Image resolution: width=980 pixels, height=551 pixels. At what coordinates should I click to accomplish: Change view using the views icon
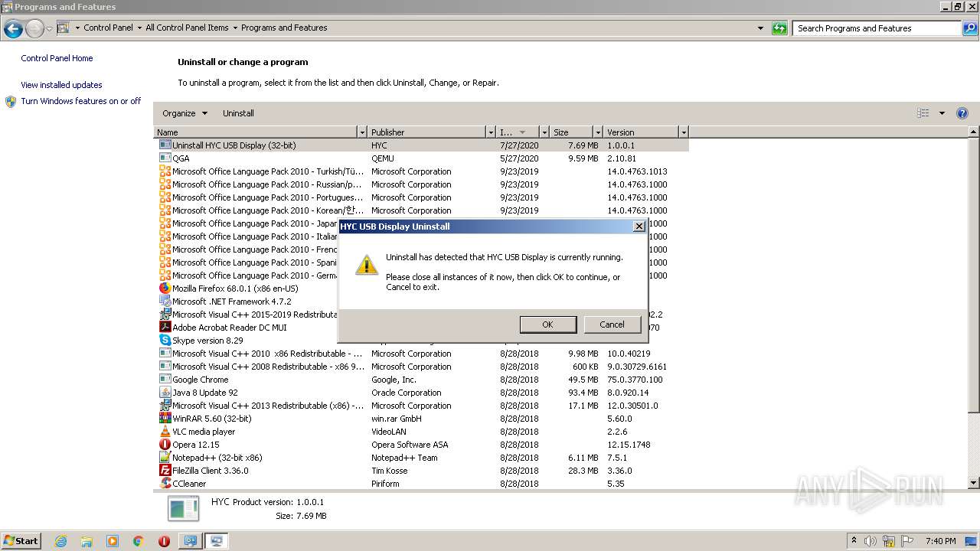tap(923, 113)
